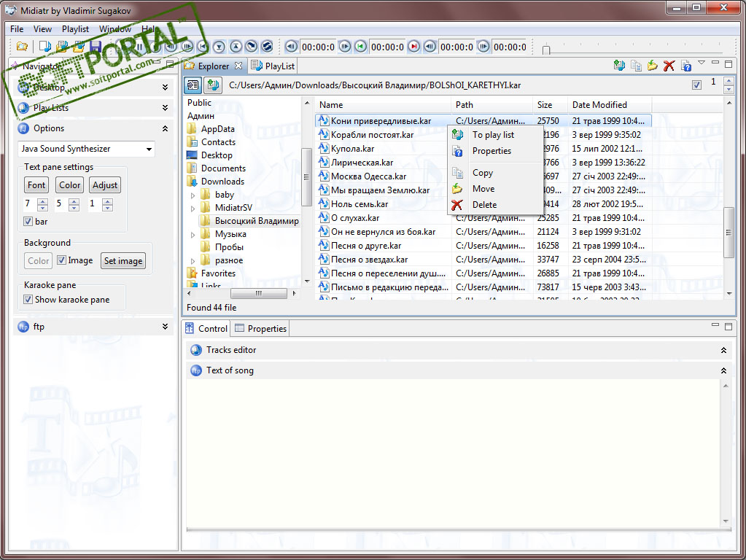Collapse the Text of song section
Image resolution: width=746 pixels, height=560 pixels.
[723, 370]
